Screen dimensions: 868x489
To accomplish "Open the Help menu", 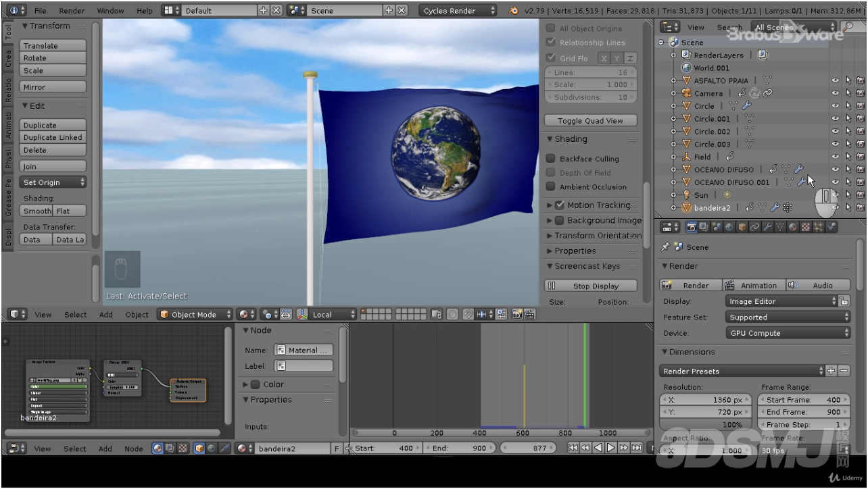I will 145,11.
